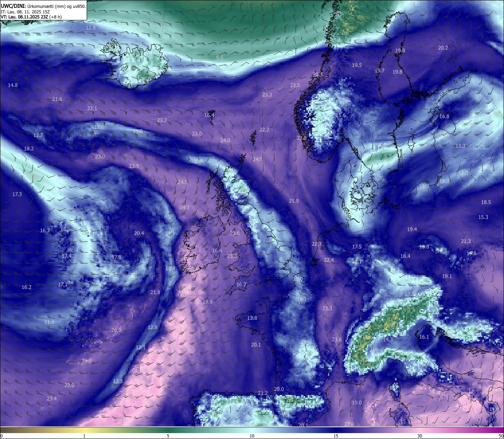Click the 21.8 value south-west of Ireland
The height and width of the screenshot is (439, 504).
click(155, 292)
